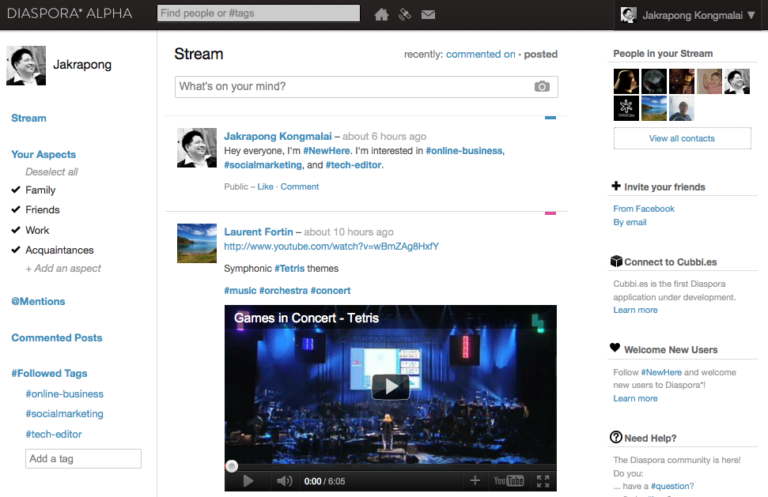Deselect the Work aspect
Image resolution: width=768 pixels, height=497 pixels.
pos(16,230)
